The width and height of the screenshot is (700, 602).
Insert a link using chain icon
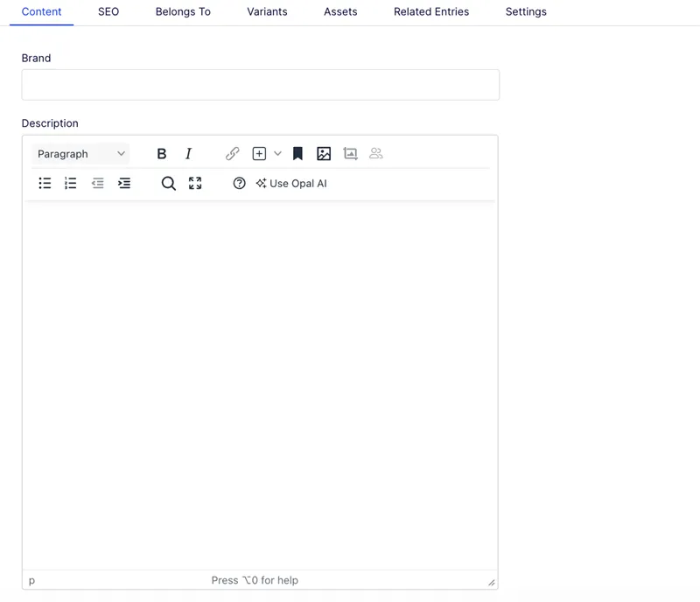232,154
